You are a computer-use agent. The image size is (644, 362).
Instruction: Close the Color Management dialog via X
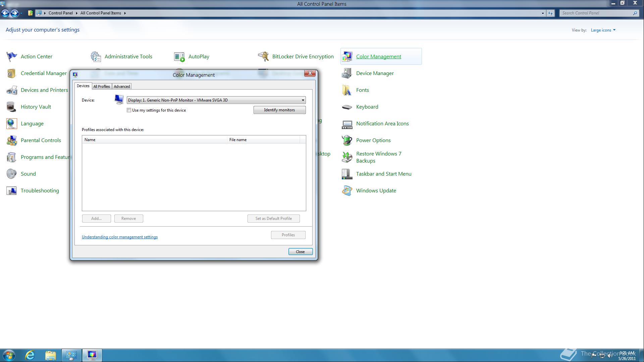coord(310,73)
